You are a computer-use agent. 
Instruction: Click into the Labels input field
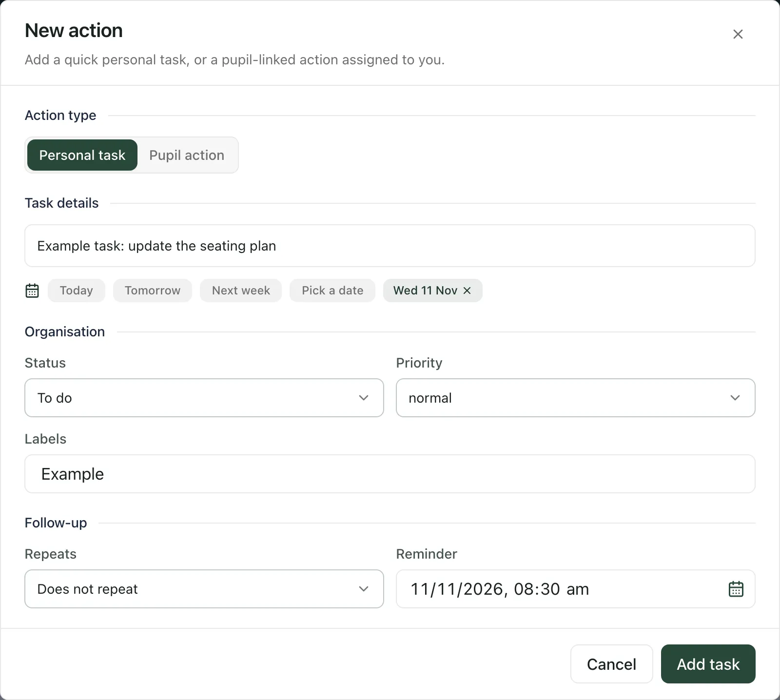[390, 474]
